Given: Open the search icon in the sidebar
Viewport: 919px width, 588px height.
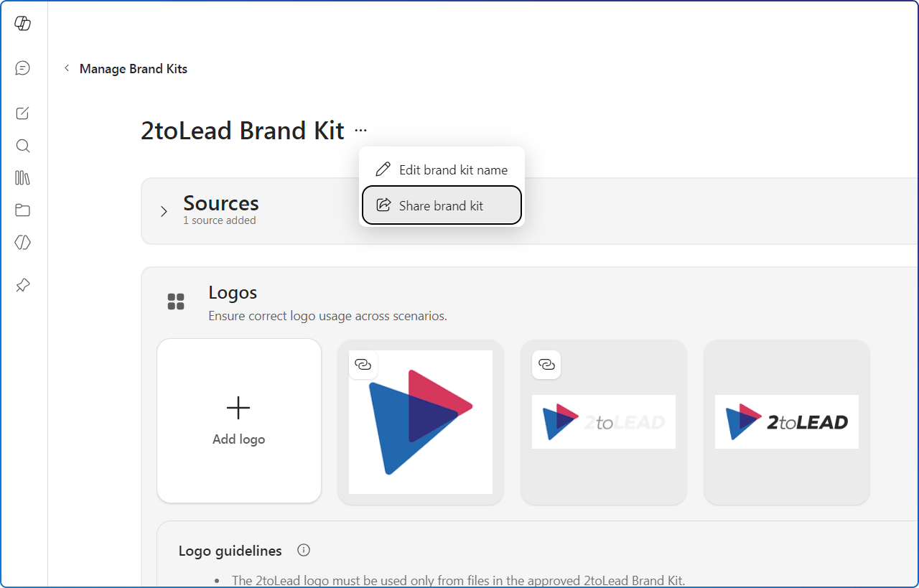Looking at the screenshot, I should [22, 146].
